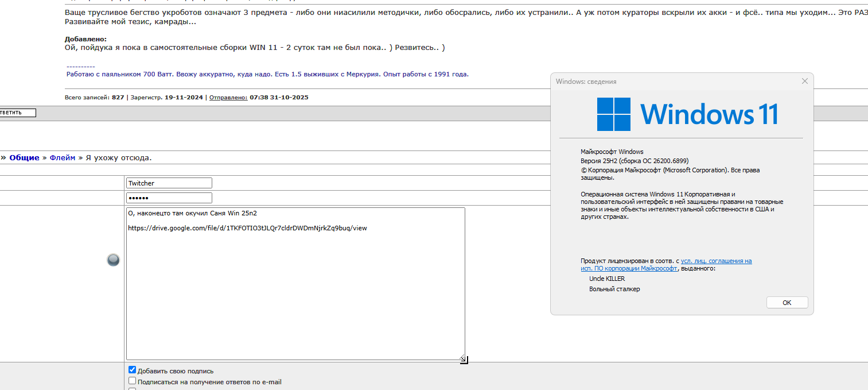This screenshot has width=868, height=390.
Task: Close the Windows: сведения dialog
Action: [804, 82]
